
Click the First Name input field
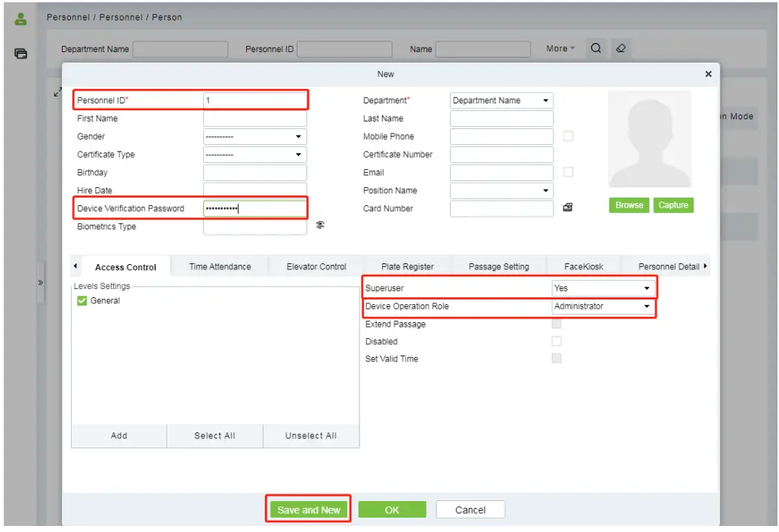(255, 118)
